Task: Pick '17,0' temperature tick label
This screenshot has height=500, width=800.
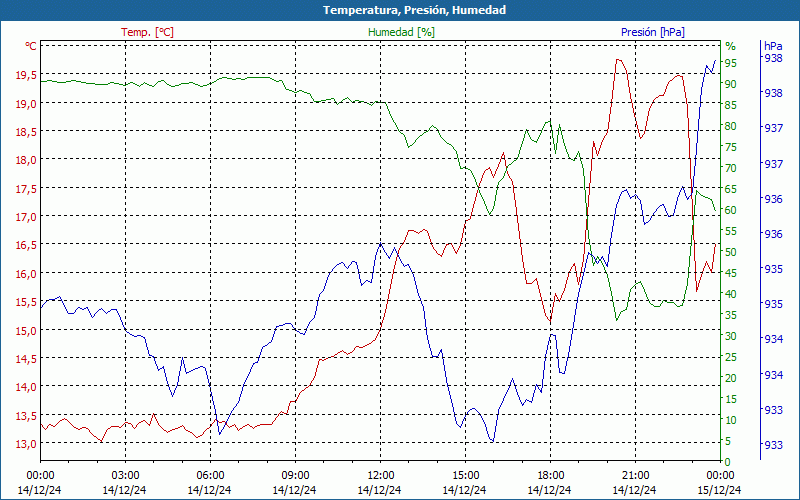Action: pyautogui.click(x=26, y=217)
